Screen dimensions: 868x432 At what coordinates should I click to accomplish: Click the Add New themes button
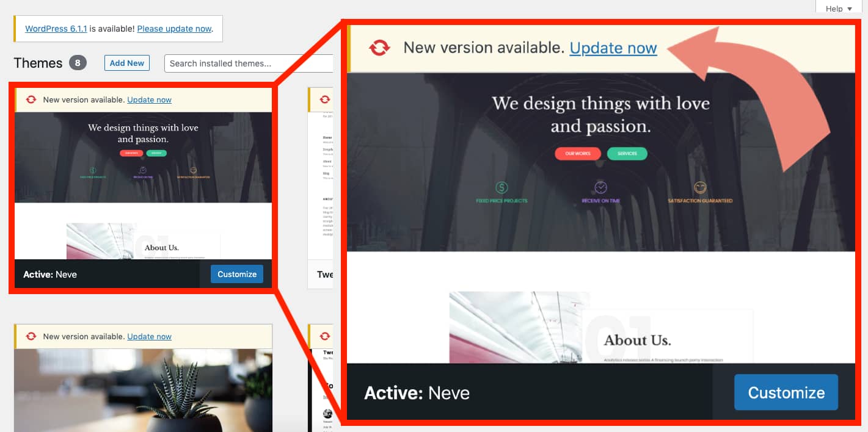point(127,63)
